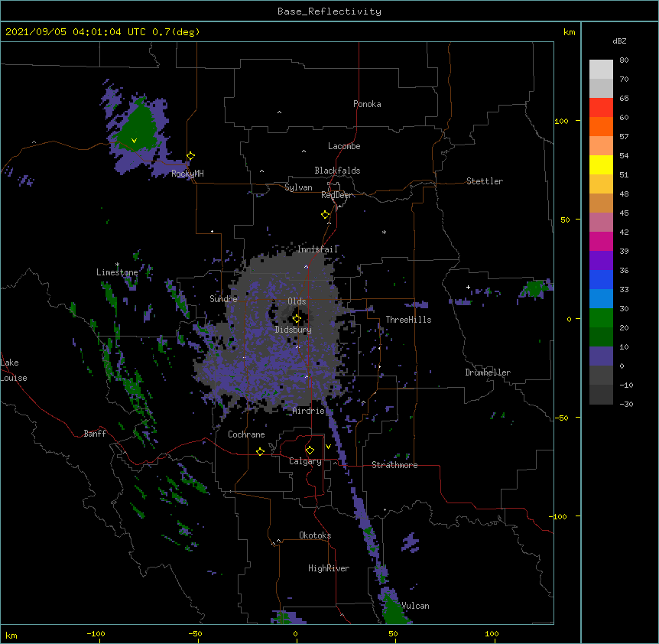
Task: Pick the dark orange 57-60 dBZ legend swatch
Action: [601, 126]
